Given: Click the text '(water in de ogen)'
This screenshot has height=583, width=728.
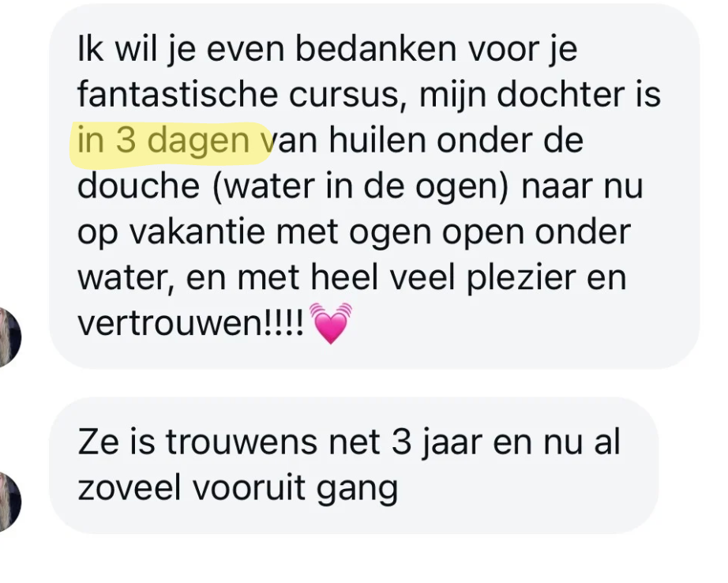Looking at the screenshot, I should click(361, 186).
